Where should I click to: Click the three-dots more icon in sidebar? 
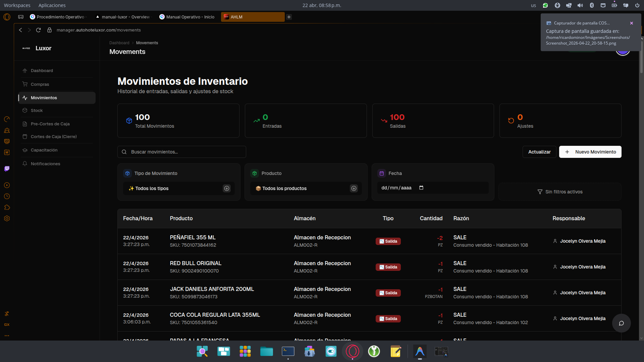(x=7, y=336)
